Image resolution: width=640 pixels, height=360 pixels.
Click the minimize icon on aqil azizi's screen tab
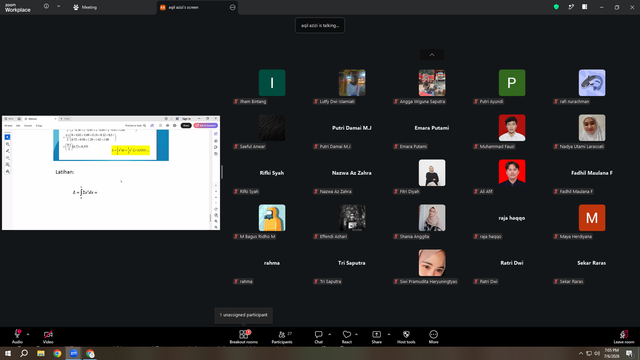[x=233, y=7]
